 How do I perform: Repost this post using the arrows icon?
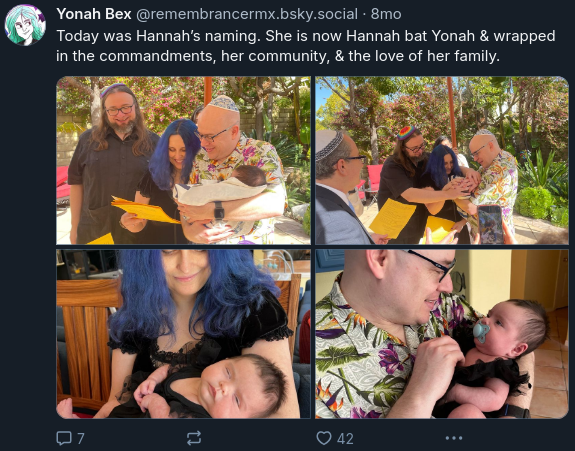pos(194,438)
